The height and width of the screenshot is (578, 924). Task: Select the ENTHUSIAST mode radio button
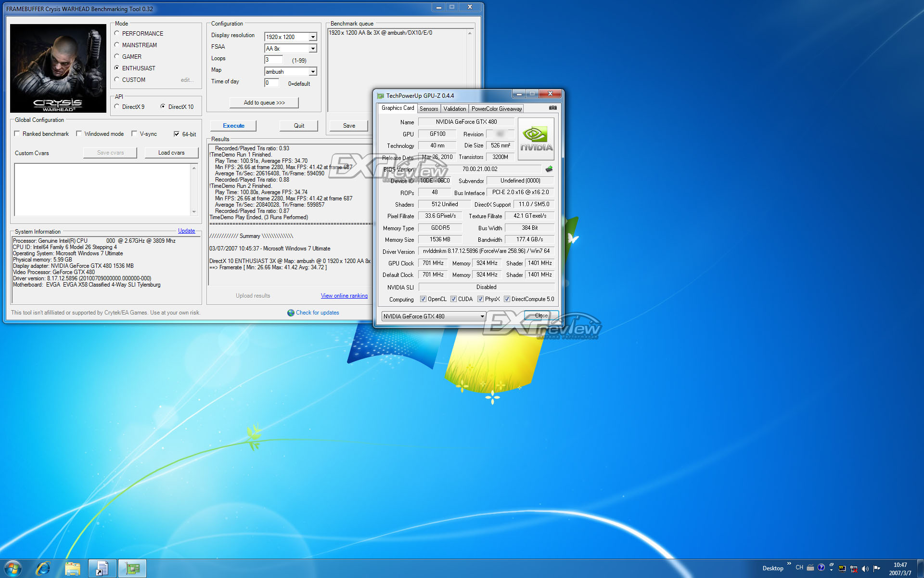tap(116, 67)
